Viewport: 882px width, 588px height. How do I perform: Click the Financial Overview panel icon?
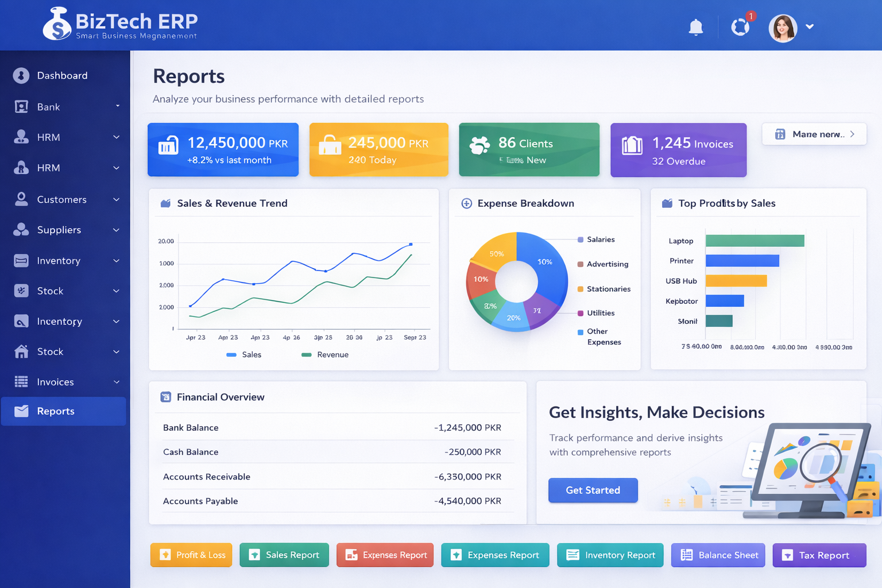click(166, 397)
